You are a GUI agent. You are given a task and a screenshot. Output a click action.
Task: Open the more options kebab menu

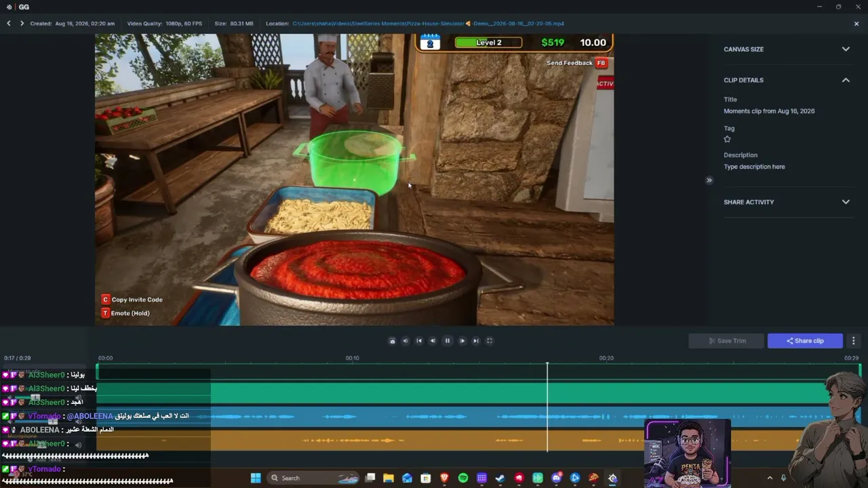(x=854, y=341)
